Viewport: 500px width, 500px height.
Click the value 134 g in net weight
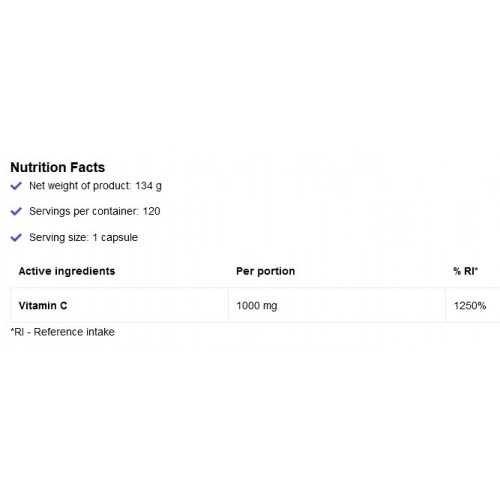pos(148,186)
